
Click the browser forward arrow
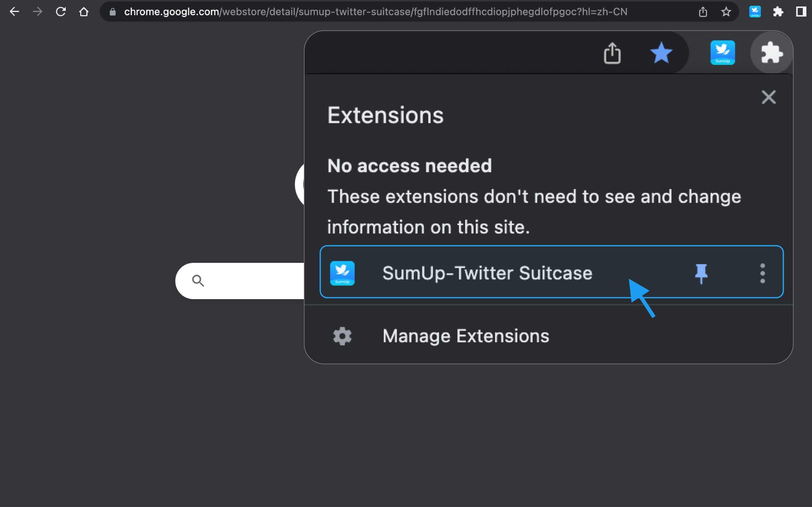tap(37, 12)
